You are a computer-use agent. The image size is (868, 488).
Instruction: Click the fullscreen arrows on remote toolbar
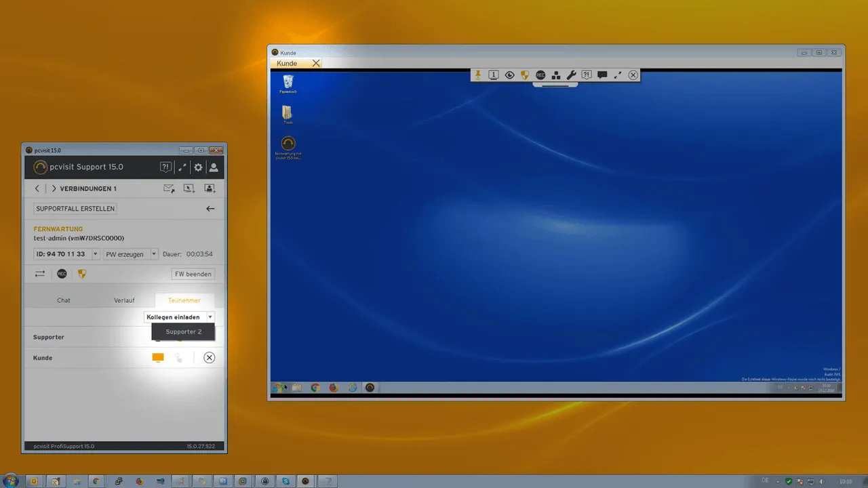[618, 75]
